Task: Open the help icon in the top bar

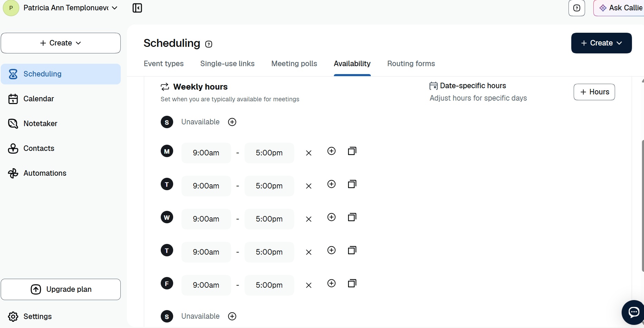Action: click(577, 8)
